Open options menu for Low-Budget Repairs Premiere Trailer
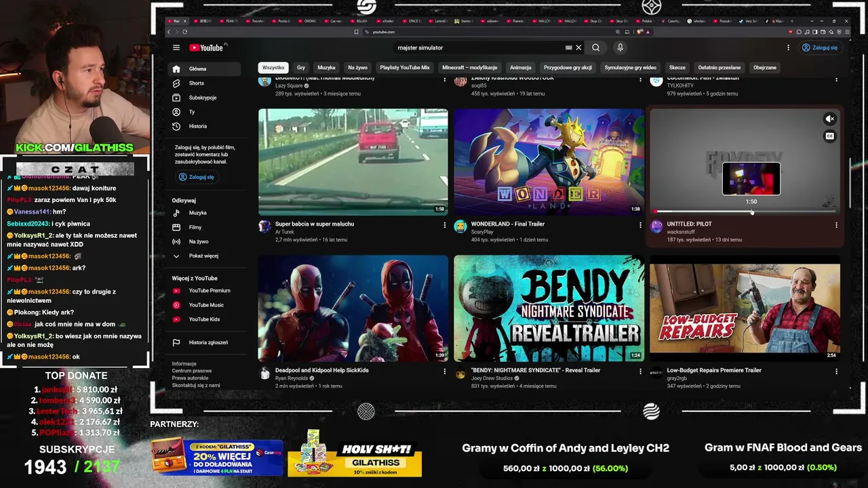868x488 pixels. 836,371
